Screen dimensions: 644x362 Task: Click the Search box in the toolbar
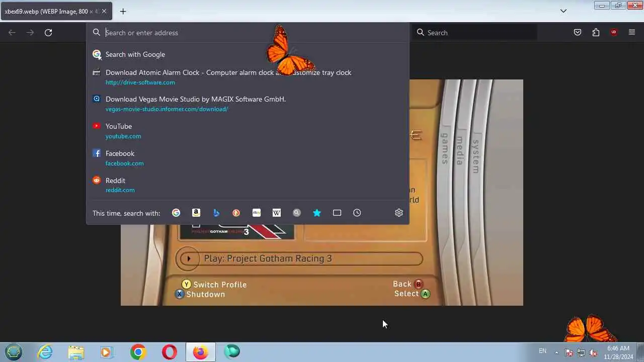475,33
